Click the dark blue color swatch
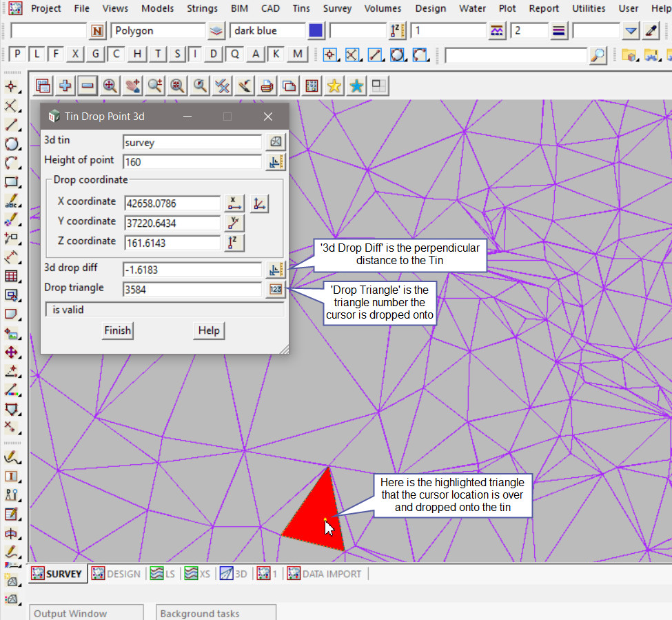This screenshot has width=672, height=620. click(x=316, y=31)
